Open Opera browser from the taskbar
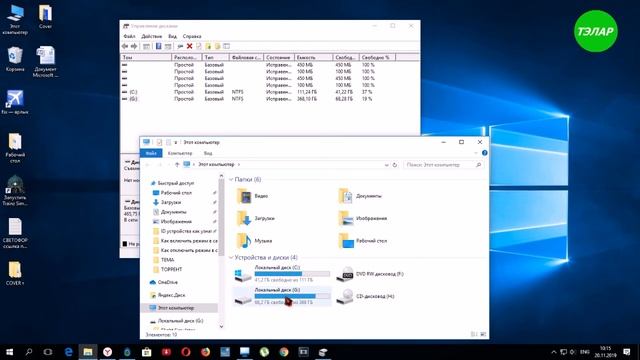 186,352
